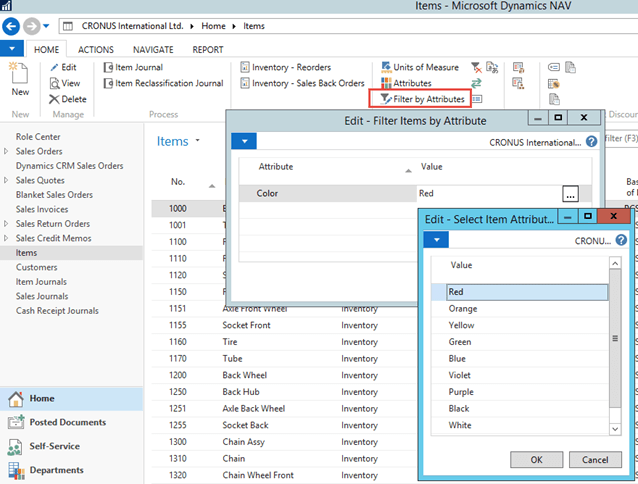The height and width of the screenshot is (484, 638).
Task: Open Item Journal
Action: tap(133, 68)
